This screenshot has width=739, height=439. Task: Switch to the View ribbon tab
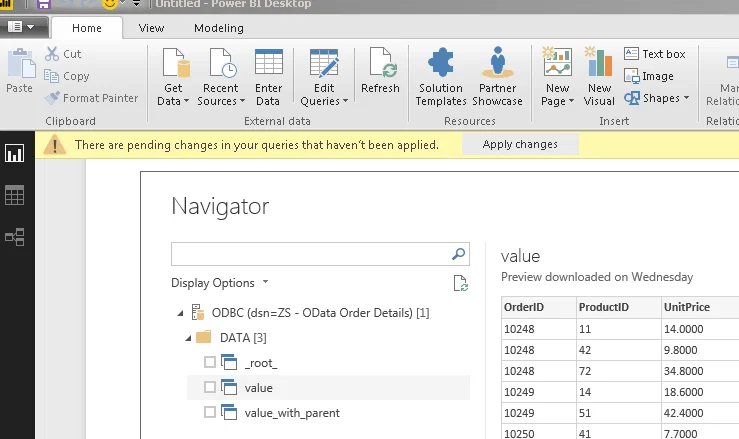point(151,28)
